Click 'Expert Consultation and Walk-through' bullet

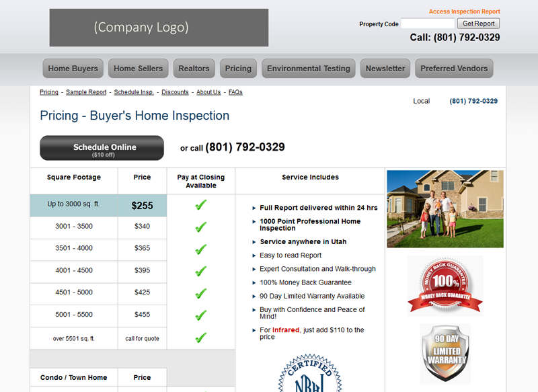(317, 268)
